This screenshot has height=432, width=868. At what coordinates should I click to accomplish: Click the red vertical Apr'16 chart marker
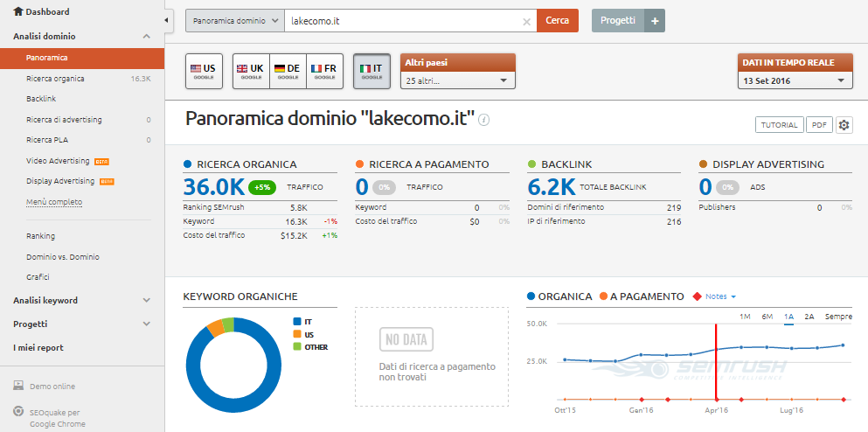716,362
